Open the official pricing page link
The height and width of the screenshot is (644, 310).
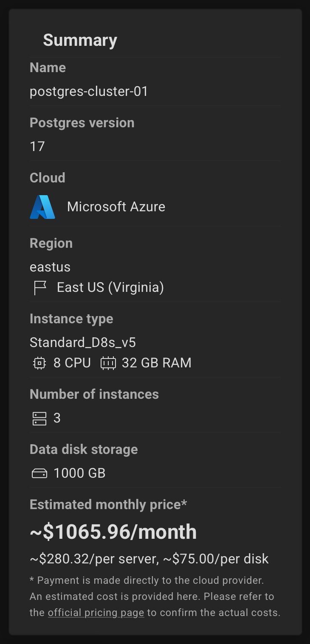click(96, 613)
